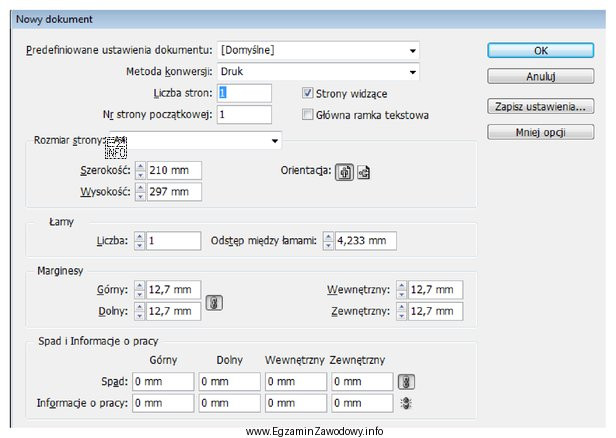Click Informacje o pracy Dolny field
The width and height of the screenshot is (616, 438).
click(x=229, y=403)
